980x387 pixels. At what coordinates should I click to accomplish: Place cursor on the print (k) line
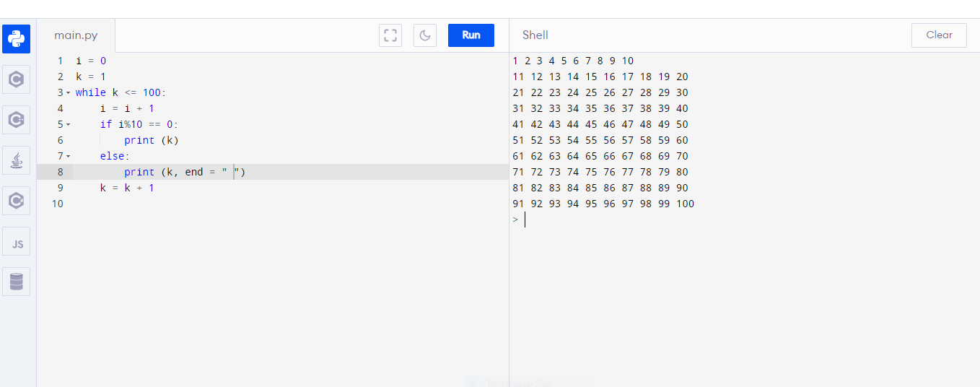pos(151,140)
